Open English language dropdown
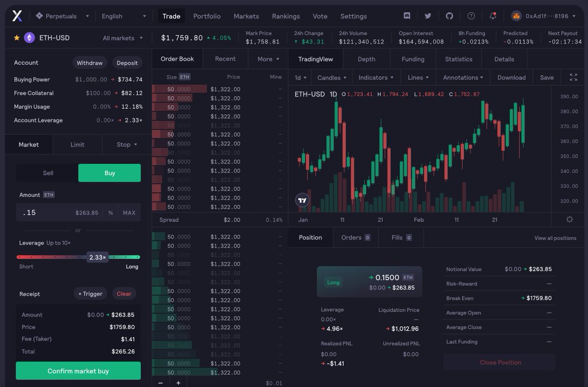 click(124, 16)
